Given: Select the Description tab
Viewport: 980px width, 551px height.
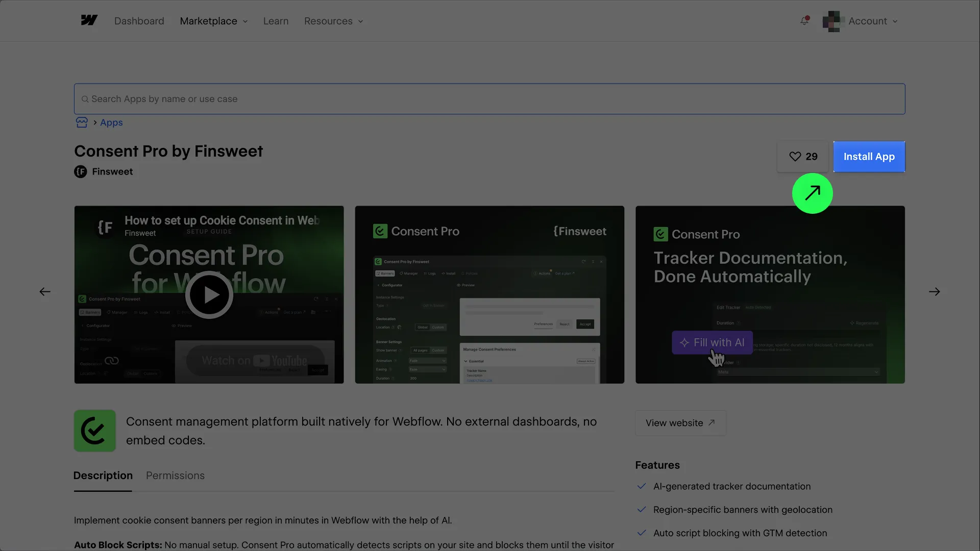Looking at the screenshot, I should (103, 475).
